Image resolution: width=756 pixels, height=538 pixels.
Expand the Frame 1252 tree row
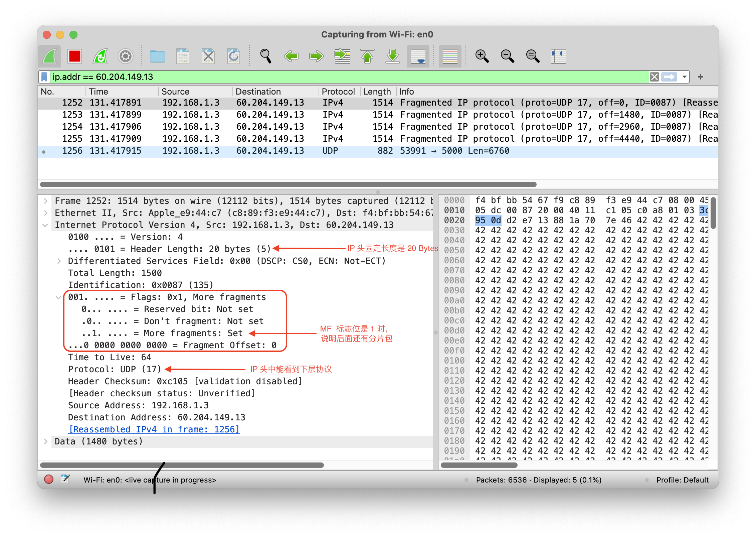click(x=46, y=201)
